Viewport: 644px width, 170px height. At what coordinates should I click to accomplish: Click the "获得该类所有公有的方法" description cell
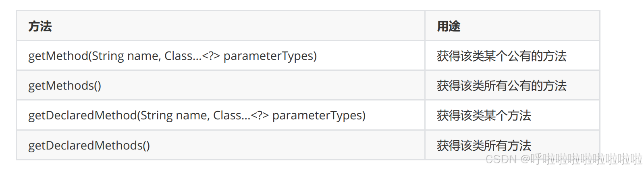tap(501, 86)
